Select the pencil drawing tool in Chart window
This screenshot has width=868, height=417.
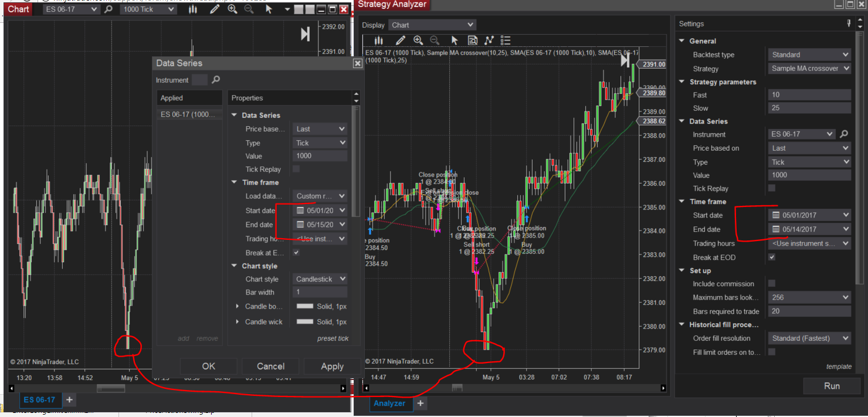coord(215,9)
